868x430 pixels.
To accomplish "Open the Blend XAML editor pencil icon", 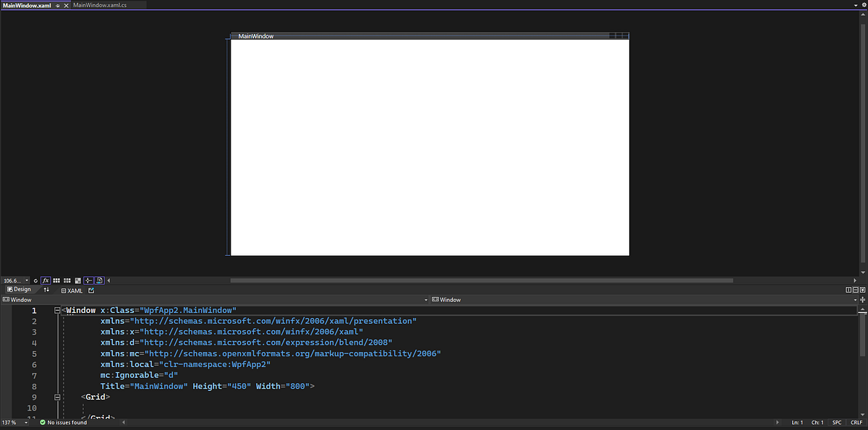I will click(90, 291).
